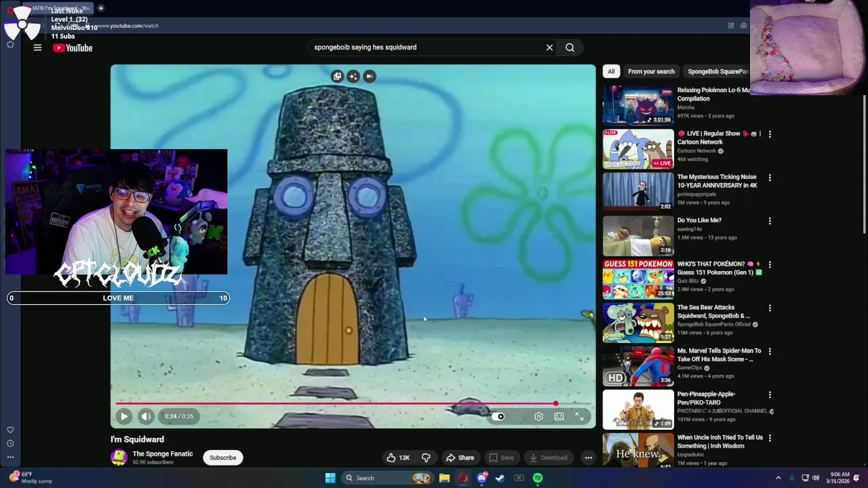The height and width of the screenshot is (488, 868).
Task: Open the browser sidebar heart icon
Action: tap(10, 430)
